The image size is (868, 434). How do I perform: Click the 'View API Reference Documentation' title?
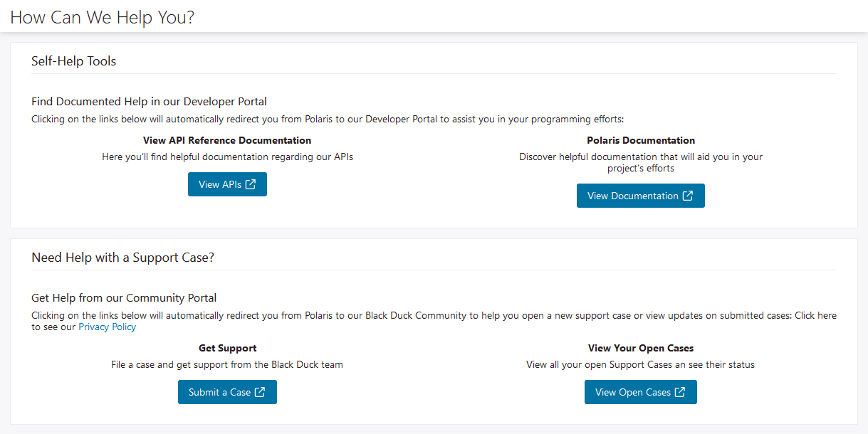click(227, 140)
